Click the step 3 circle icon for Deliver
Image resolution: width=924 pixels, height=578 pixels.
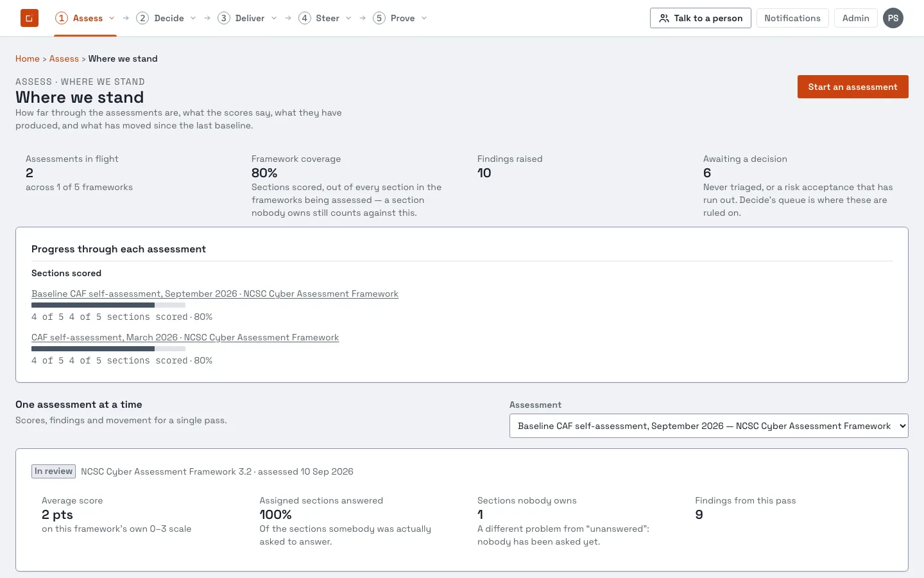tap(224, 18)
